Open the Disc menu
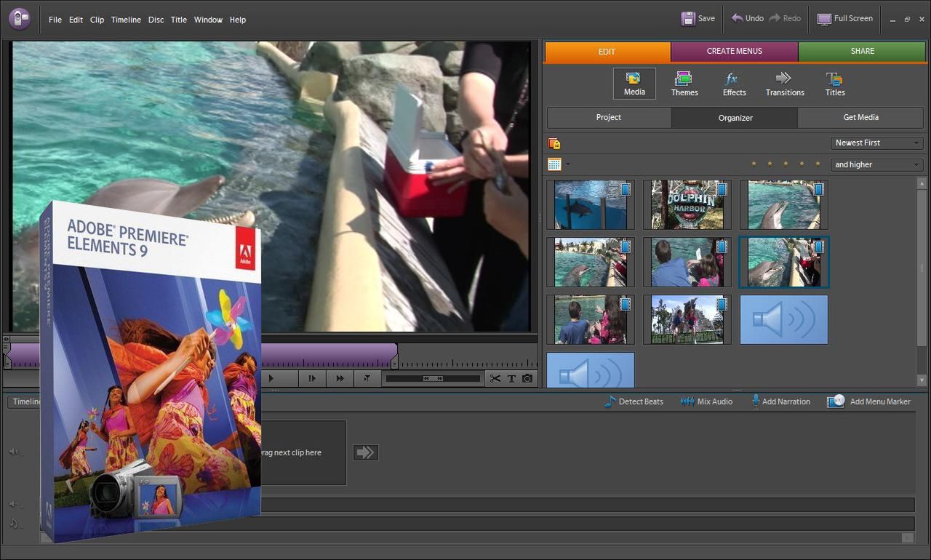Screen dimensions: 931x560 click(156, 20)
